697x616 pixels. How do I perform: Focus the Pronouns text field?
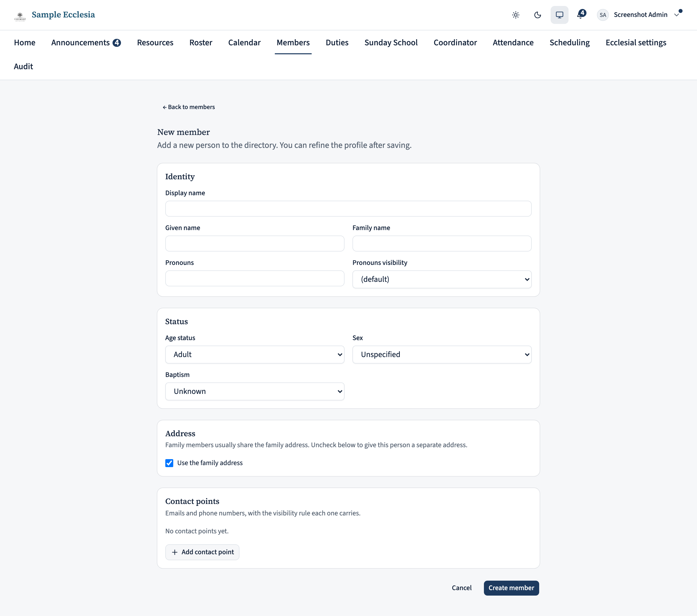[255, 278]
